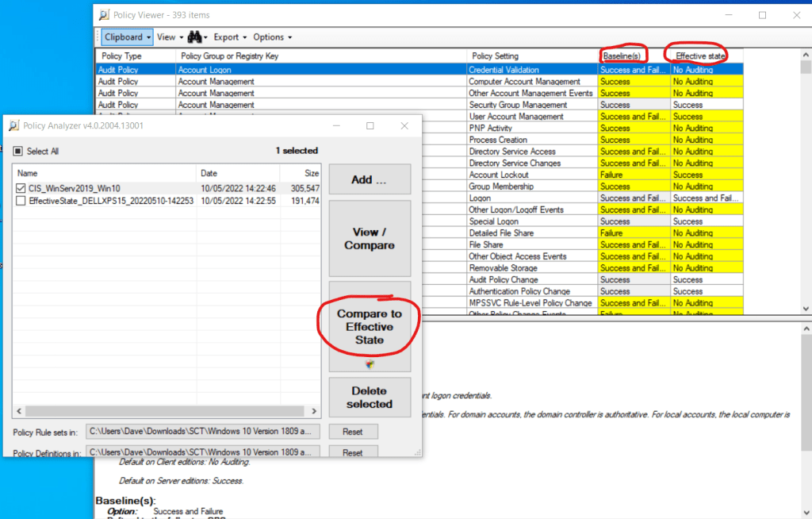Click the horizontal scrollbar in policy list

159,411
